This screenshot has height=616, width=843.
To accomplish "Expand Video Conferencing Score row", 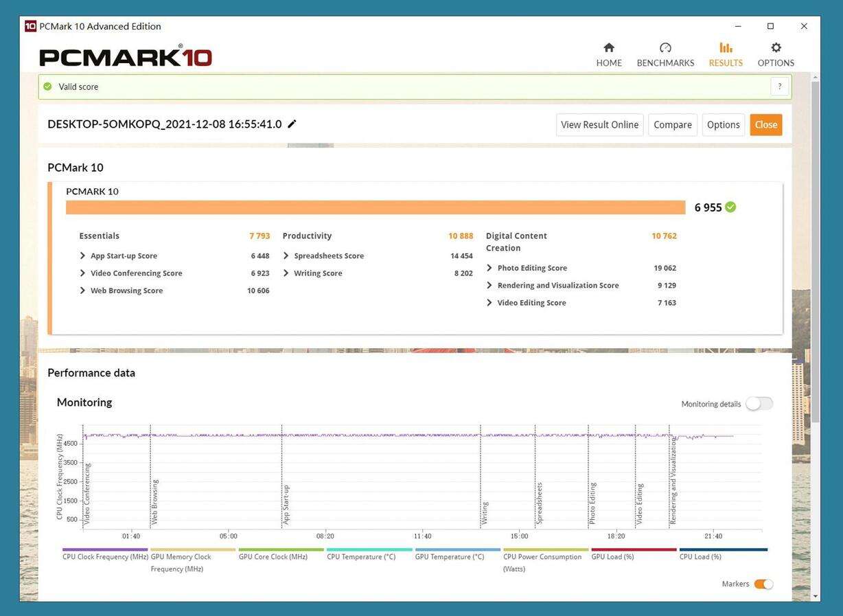I will click(x=82, y=273).
